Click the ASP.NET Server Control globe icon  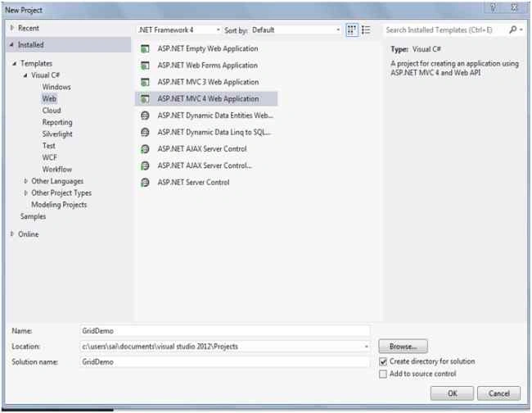pos(145,183)
